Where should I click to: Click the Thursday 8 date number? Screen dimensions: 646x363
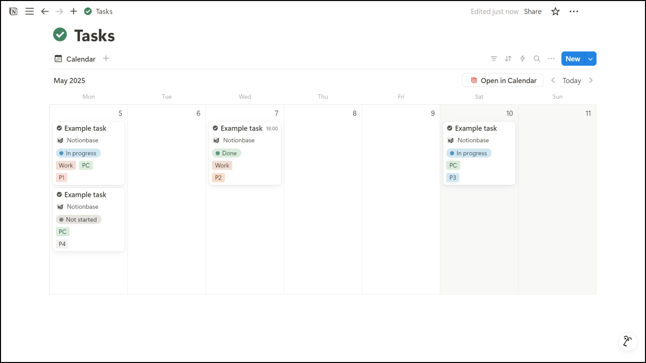coord(354,113)
